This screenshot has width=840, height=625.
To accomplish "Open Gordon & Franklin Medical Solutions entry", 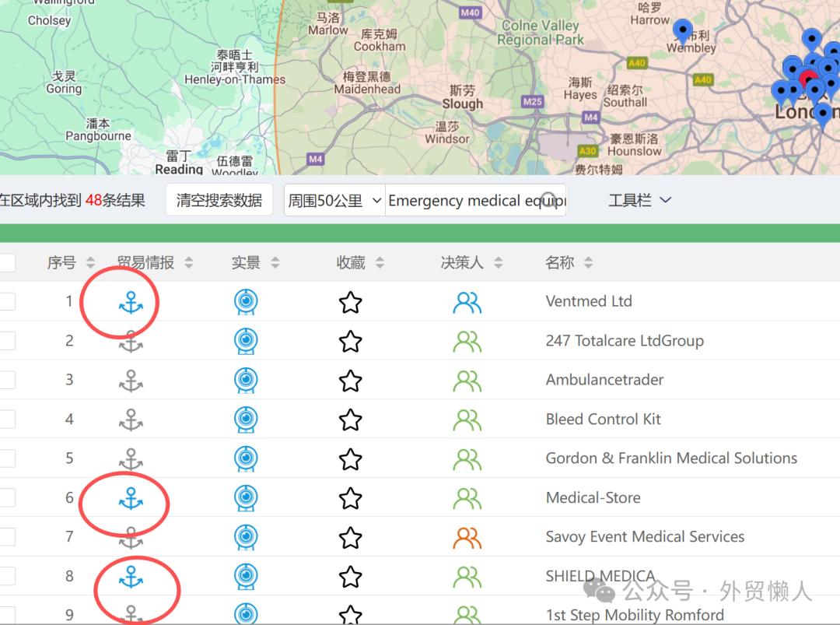I will (671, 458).
